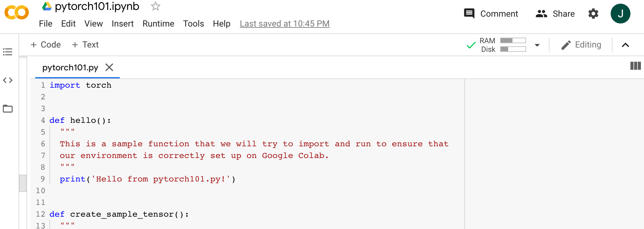Click the Share button
The image size is (644, 229).
(x=555, y=14)
